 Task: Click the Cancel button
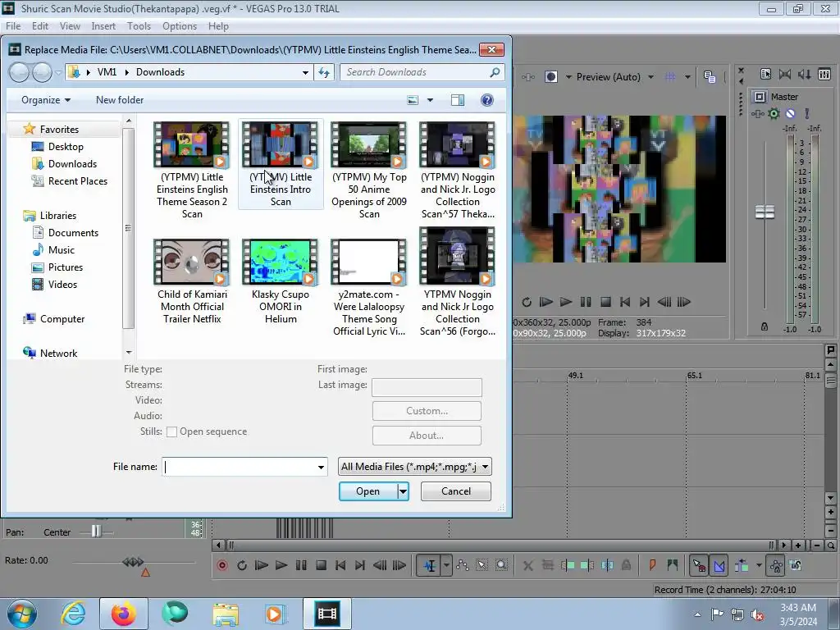point(456,491)
